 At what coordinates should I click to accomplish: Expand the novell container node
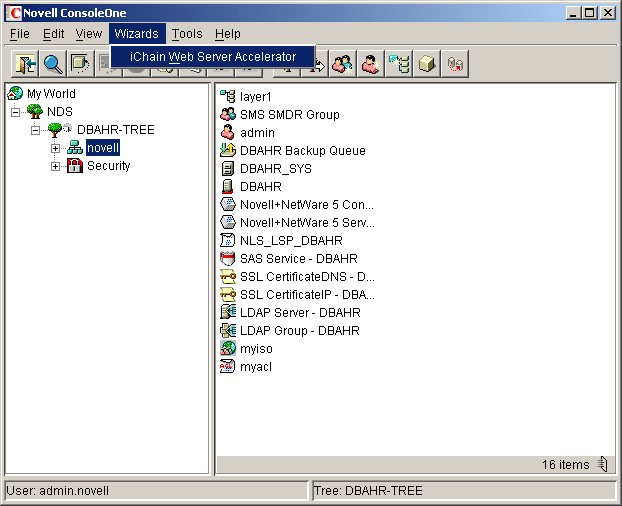(x=55, y=148)
